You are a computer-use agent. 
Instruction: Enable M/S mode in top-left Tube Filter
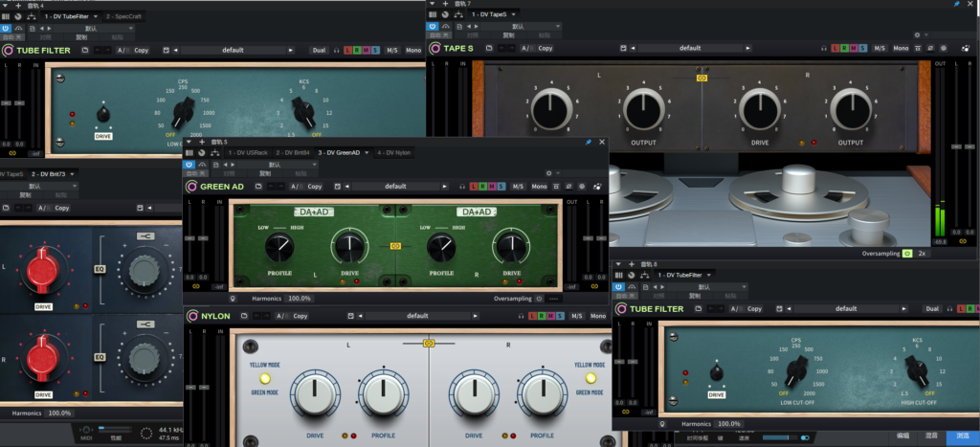[x=392, y=50]
